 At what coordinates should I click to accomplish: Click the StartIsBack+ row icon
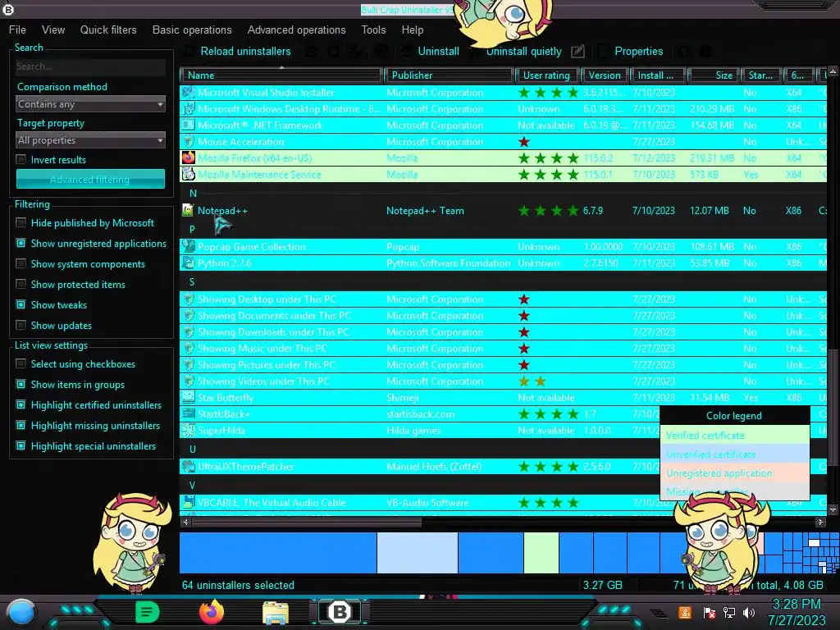(x=188, y=413)
